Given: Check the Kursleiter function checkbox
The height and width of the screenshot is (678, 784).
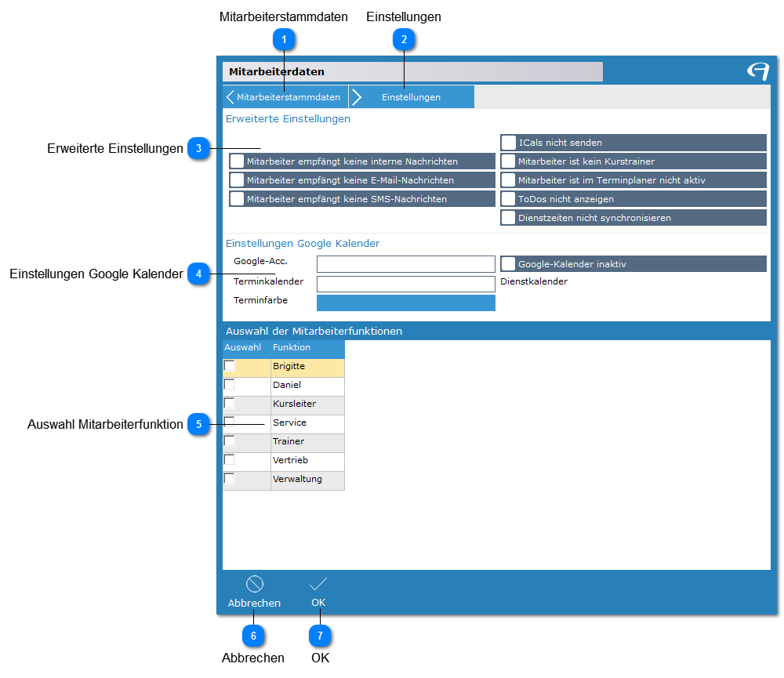Looking at the screenshot, I should coord(230,404).
